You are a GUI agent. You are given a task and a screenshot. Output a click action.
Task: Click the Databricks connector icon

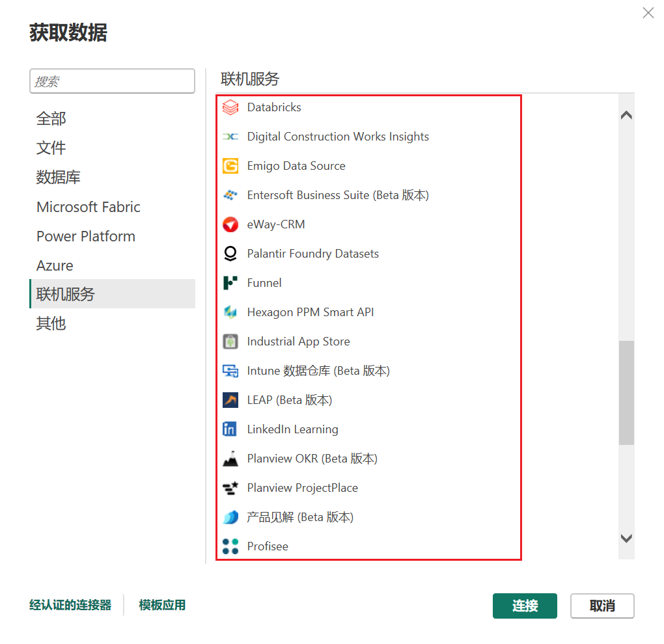[230, 107]
